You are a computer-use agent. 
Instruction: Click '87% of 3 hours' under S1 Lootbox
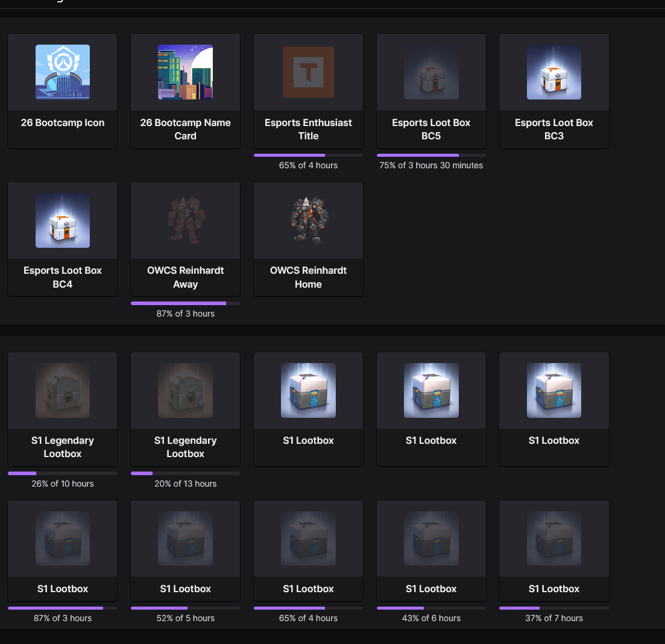62,618
